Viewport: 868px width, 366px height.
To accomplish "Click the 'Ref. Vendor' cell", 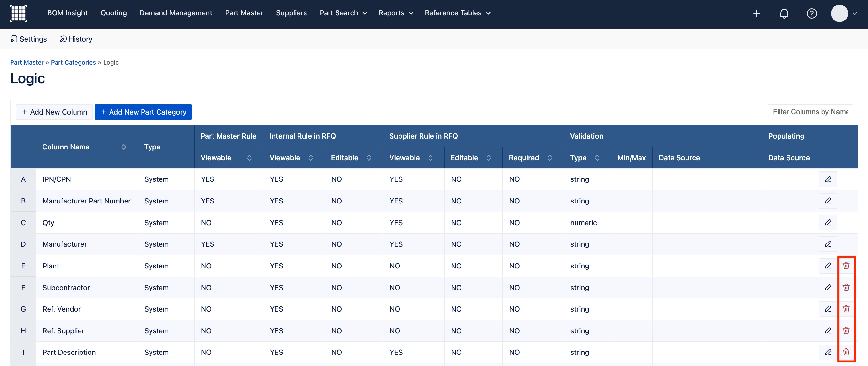I will coord(86,309).
